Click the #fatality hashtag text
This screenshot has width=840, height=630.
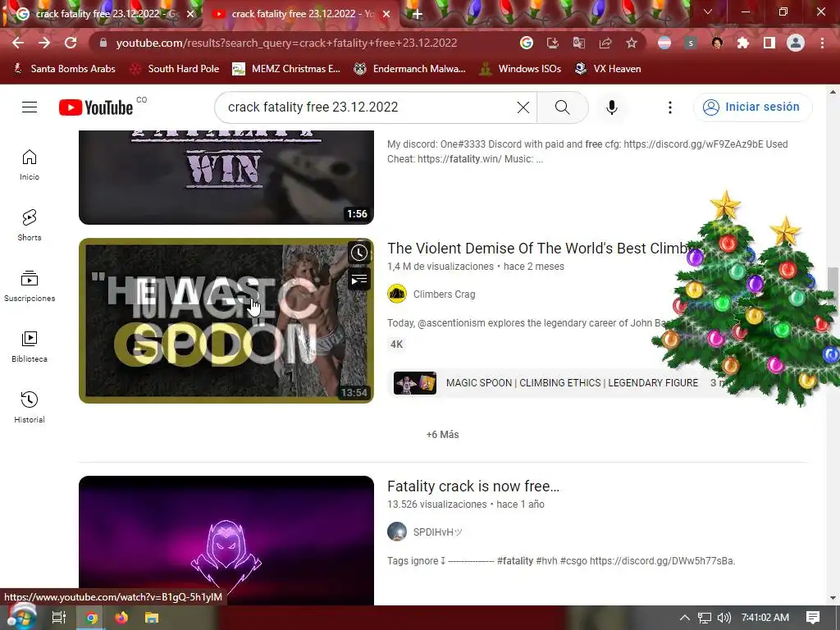[515, 561]
